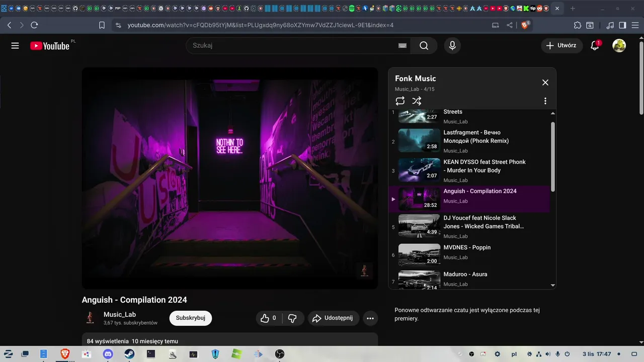Open more actions for the video
Viewport: 644px width, 362px height.
tap(370, 318)
